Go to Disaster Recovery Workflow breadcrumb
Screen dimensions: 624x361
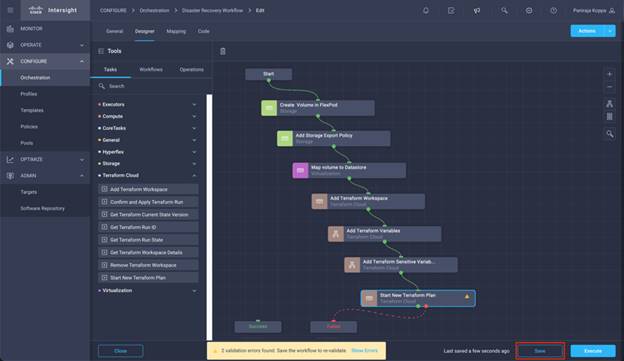tap(213, 10)
